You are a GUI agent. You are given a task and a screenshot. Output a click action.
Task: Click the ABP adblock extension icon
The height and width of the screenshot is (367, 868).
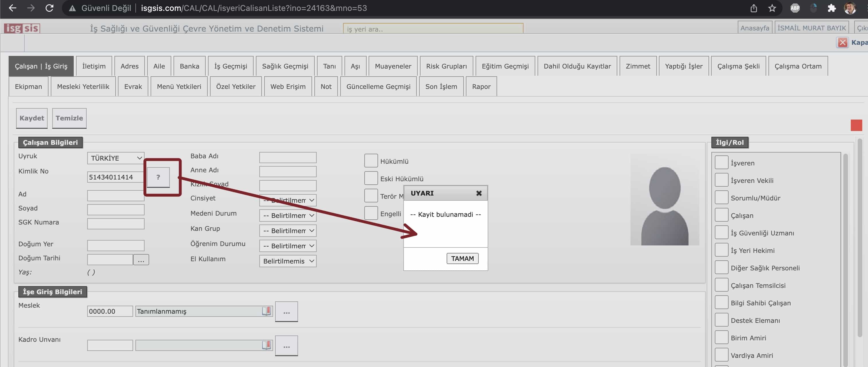(x=795, y=8)
